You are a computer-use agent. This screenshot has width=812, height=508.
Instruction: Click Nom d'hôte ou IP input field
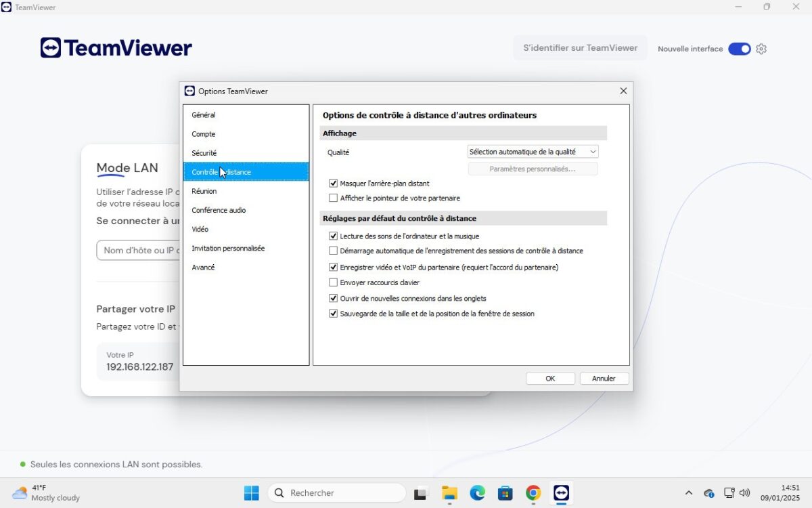point(138,251)
